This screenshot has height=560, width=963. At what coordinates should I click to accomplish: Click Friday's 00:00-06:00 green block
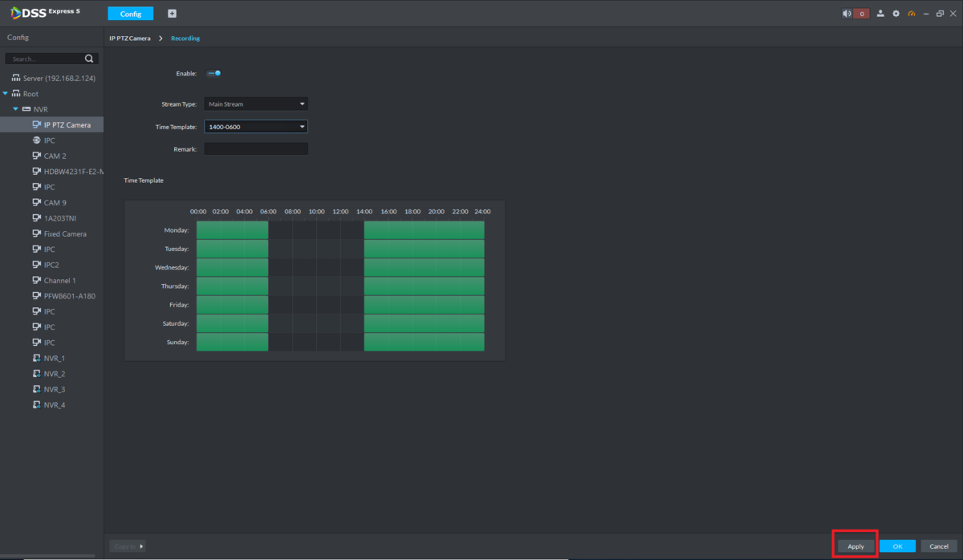click(x=232, y=305)
